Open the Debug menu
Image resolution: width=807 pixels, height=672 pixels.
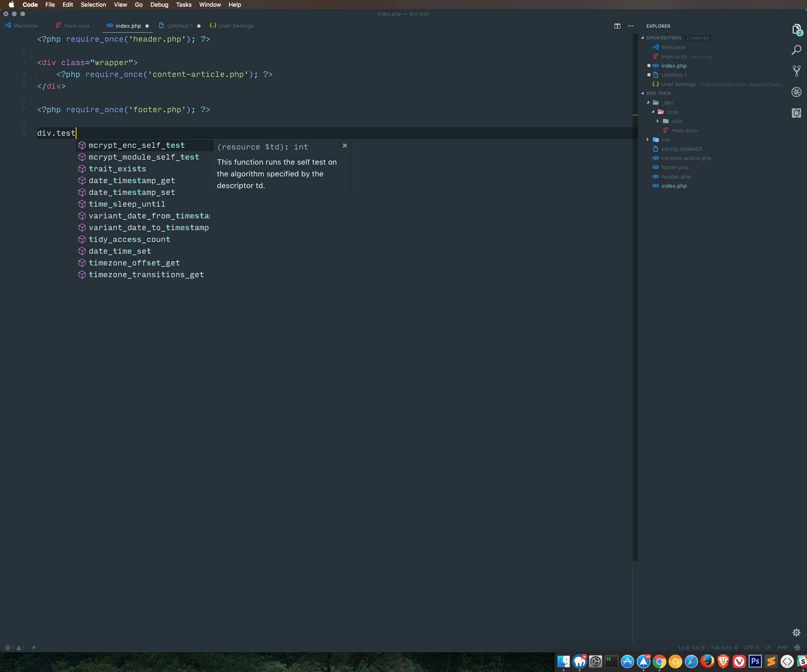(159, 5)
